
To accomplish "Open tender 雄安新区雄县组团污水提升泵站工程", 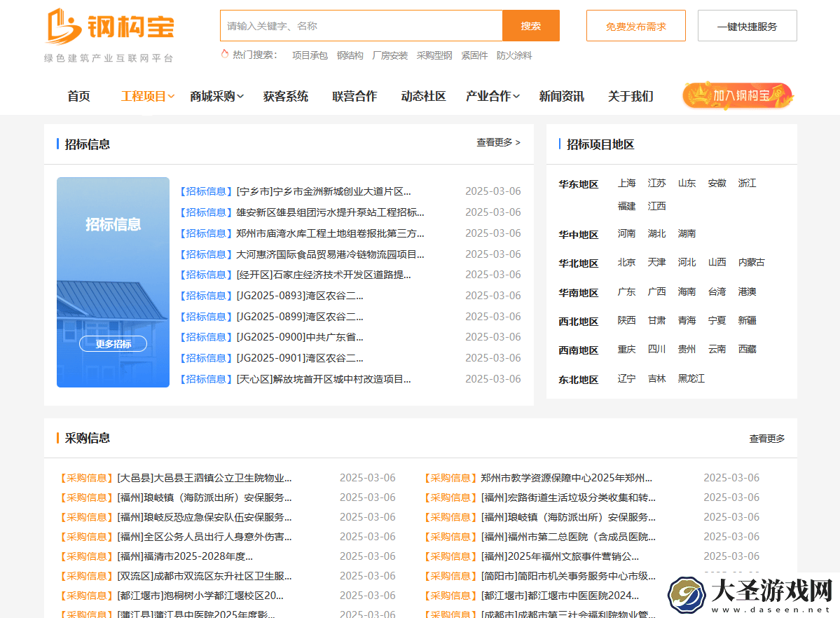I will pyautogui.click(x=330, y=212).
